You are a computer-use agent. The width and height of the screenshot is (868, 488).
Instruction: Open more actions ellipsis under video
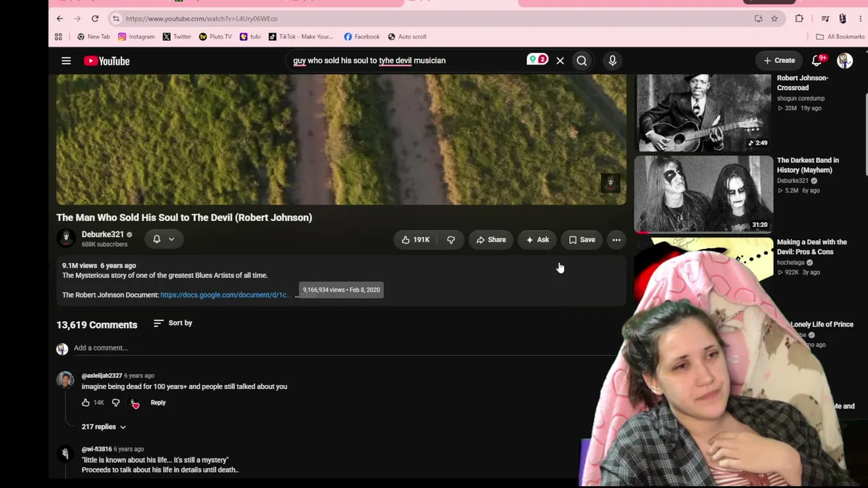[x=616, y=240]
